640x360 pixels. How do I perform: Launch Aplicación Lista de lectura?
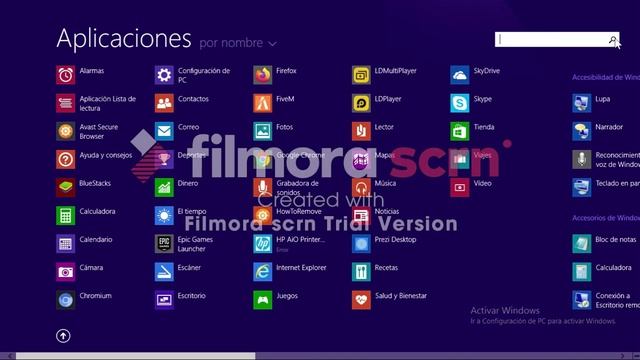pos(65,103)
